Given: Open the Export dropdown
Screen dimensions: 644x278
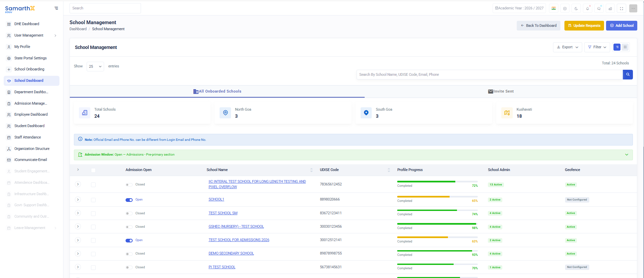Looking at the screenshot, I should (567, 47).
